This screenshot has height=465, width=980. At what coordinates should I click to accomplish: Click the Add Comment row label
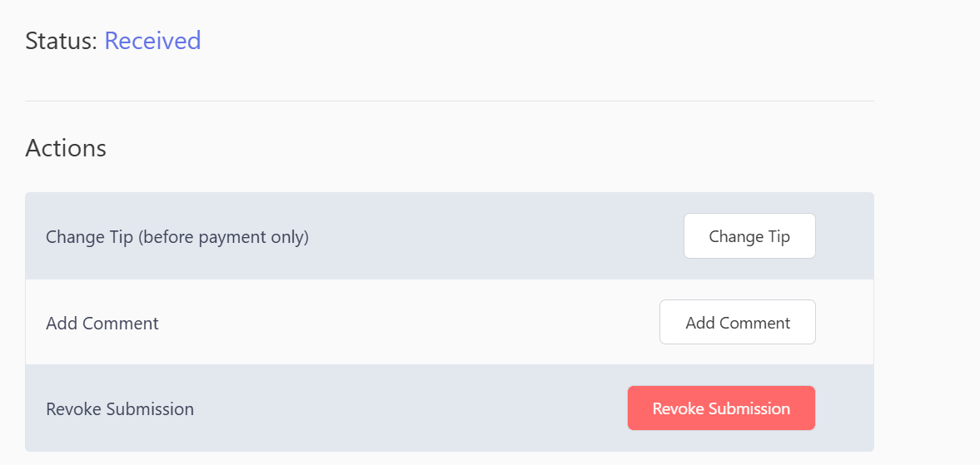tap(102, 324)
